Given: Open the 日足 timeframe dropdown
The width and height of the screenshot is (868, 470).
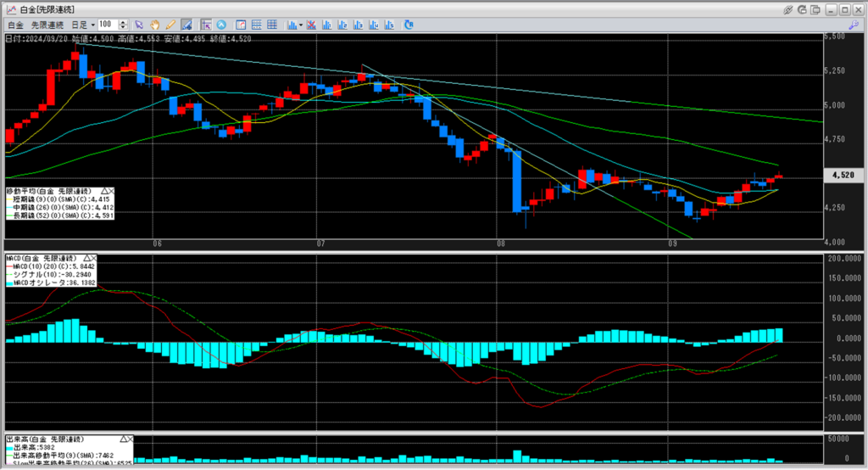Looking at the screenshot, I should [x=82, y=25].
